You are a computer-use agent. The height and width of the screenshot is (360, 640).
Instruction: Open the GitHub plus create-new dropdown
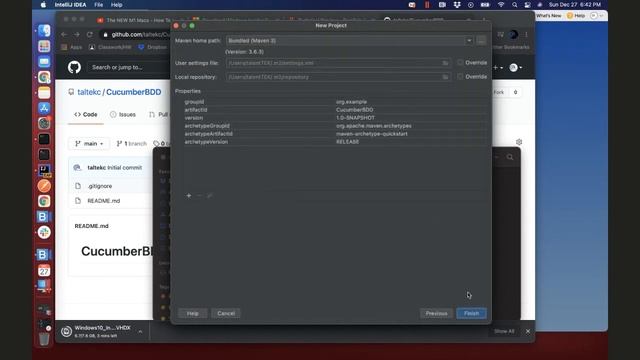pyautogui.click(x=498, y=68)
